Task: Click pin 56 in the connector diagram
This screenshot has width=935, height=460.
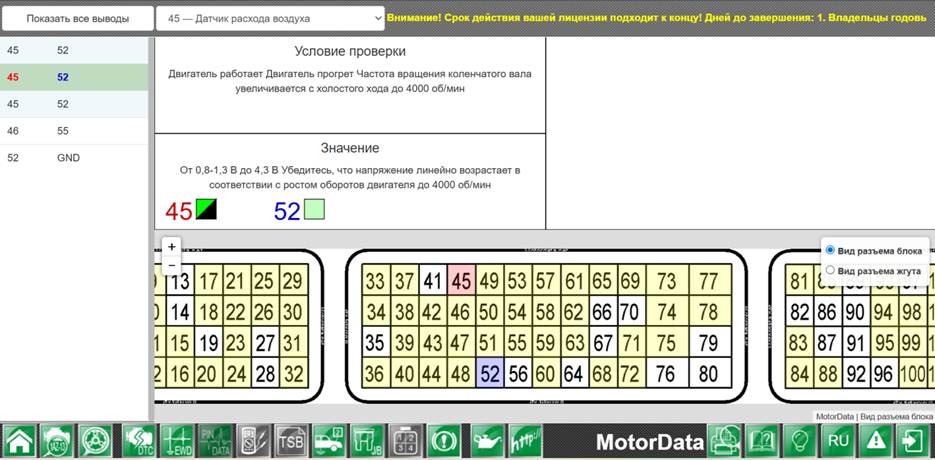Action: tap(518, 373)
